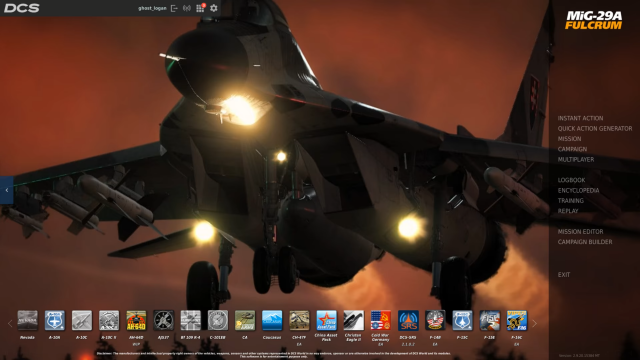The height and width of the screenshot is (360, 640).
Task: Select the A-10C II module icon
Action: [109, 320]
